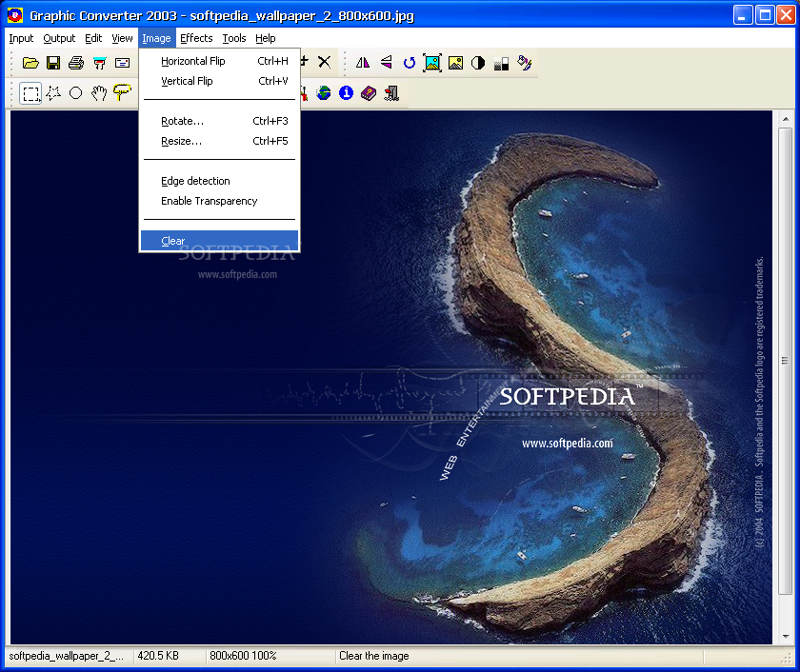Open the Help menu
Image resolution: width=800 pixels, height=672 pixels.
266,38
